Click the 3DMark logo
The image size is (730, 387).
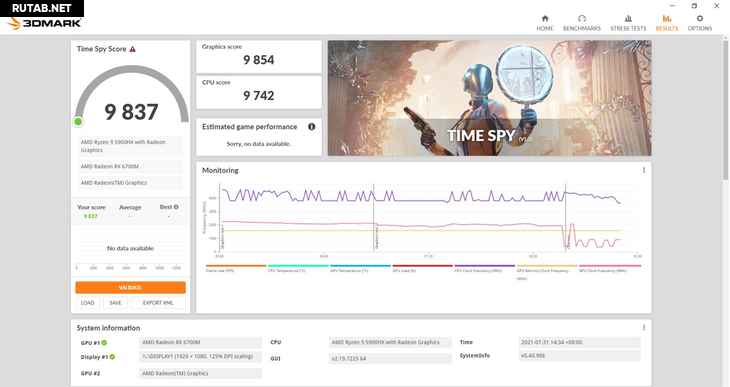click(x=45, y=23)
